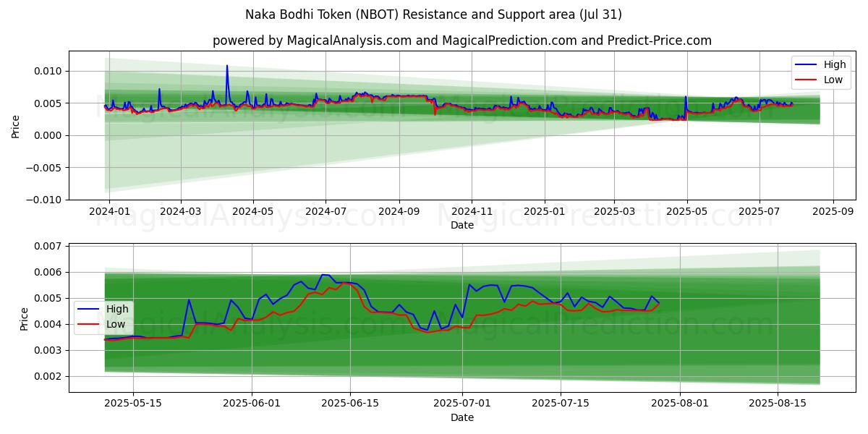The width and height of the screenshot is (868, 434).
Task: Click the red Low line swatch in top legend
Action: (806, 80)
